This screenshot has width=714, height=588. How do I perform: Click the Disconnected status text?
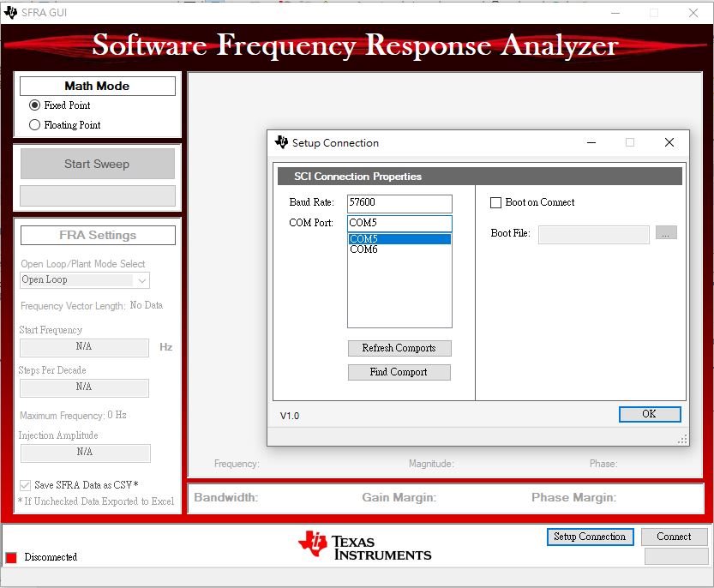[x=51, y=557]
